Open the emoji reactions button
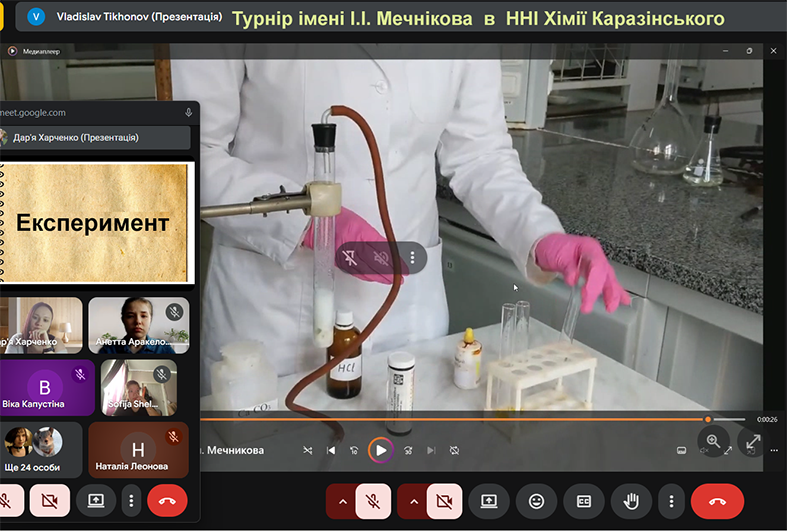Screen dimensions: 787x531 [537, 500]
